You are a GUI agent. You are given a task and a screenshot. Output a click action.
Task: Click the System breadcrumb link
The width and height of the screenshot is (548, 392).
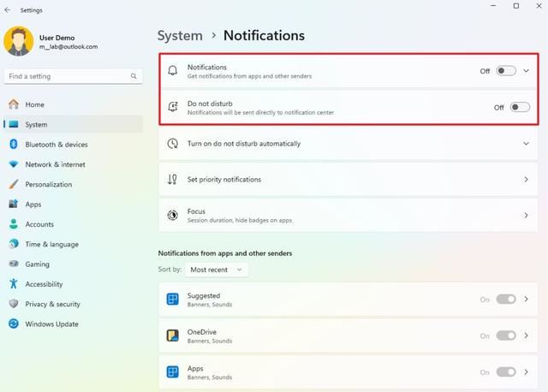[x=180, y=36]
